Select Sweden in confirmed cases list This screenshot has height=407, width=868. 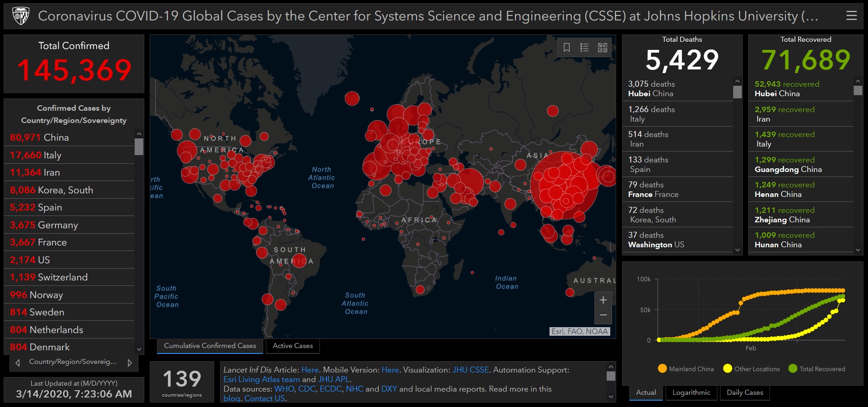coord(69,312)
